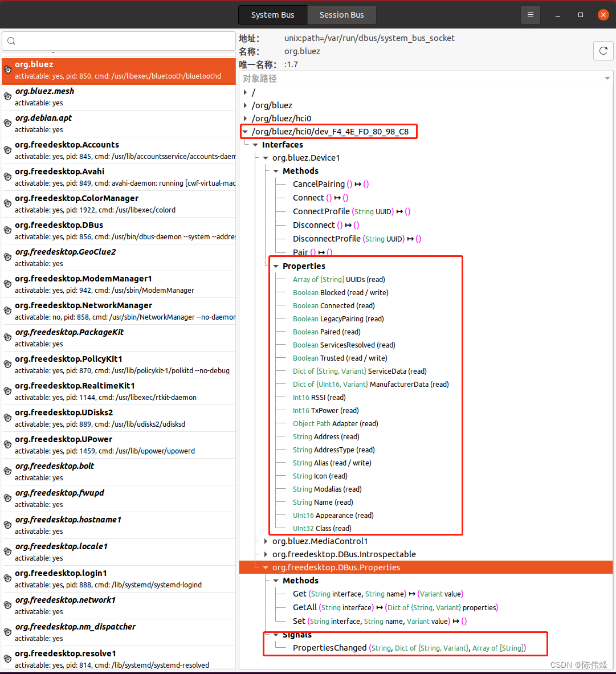616x674 pixels.
Task: Switch to the System Bus tab
Action: click(x=272, y=15)
